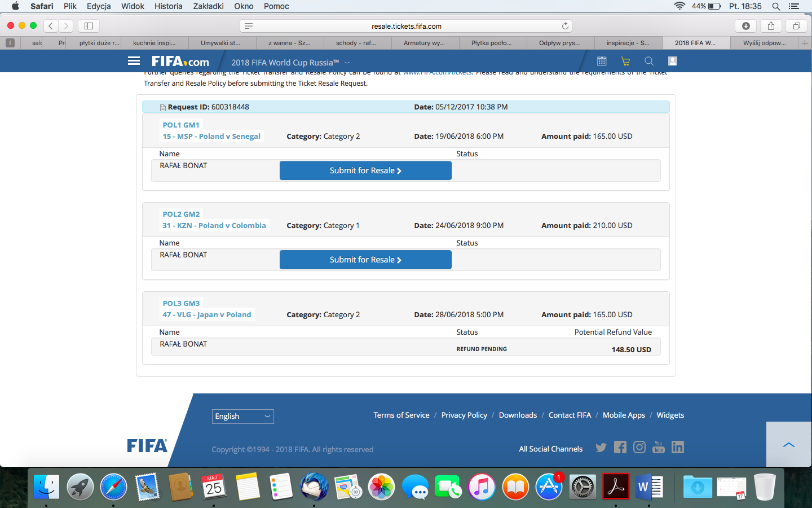Open FIFA Instagram social icon

click(639, 448)
